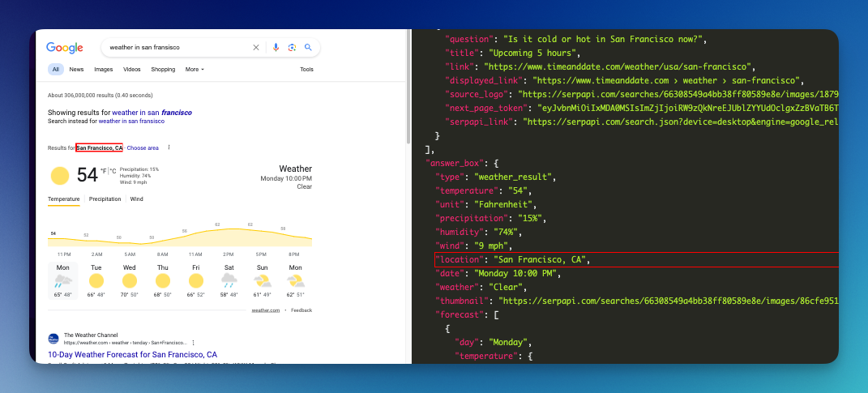This screenshot has width=868, height=393.
Task: Open the Tools search options
Action: (x=306, y=69)
